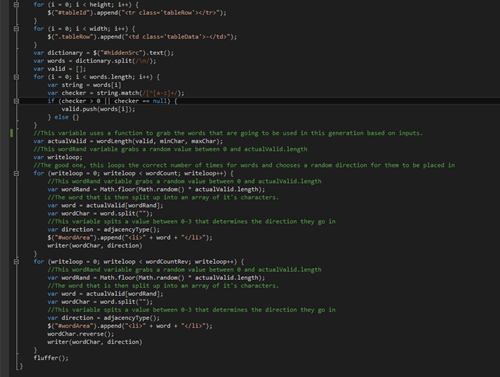Collapse the wordCount writeloop for-loop
500x377 pixels.
tap(16, 173)
